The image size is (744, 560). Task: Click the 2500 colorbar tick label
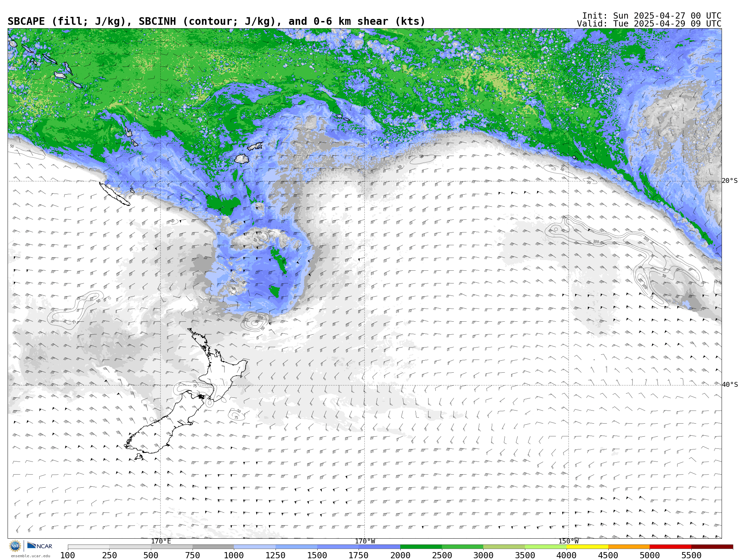[442, 556]
